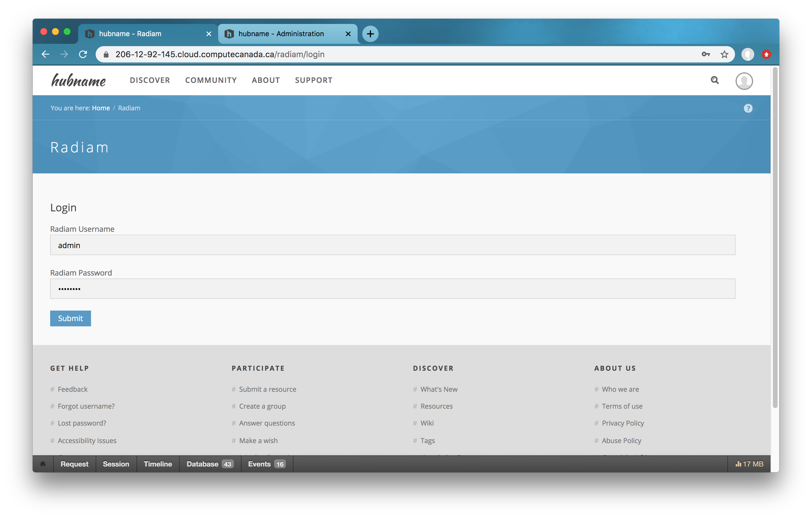Click the hubname logo
This screenshot has height=519, width=812.
[78, 80]
